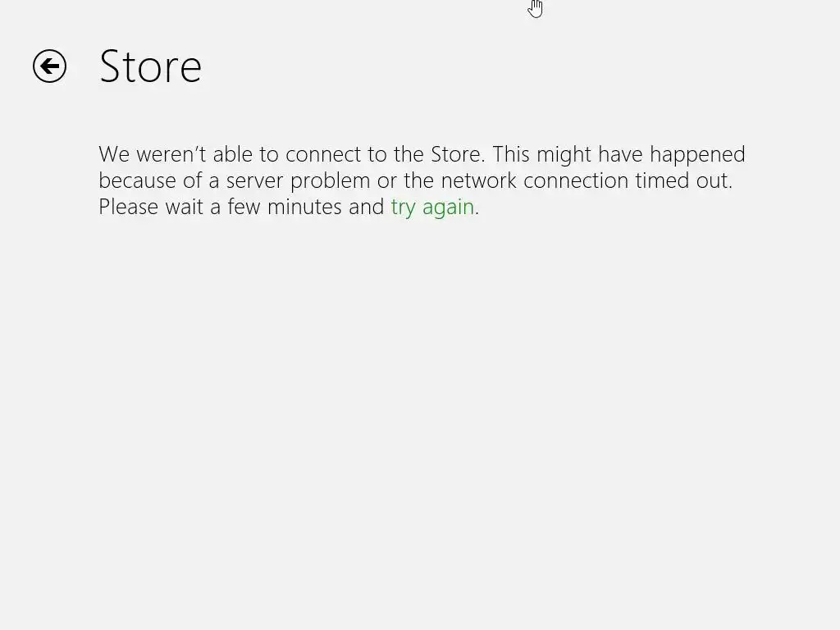Click the word 'happened' ending the first line
Screen dimensions: 840x630
[x=697, y=155]
